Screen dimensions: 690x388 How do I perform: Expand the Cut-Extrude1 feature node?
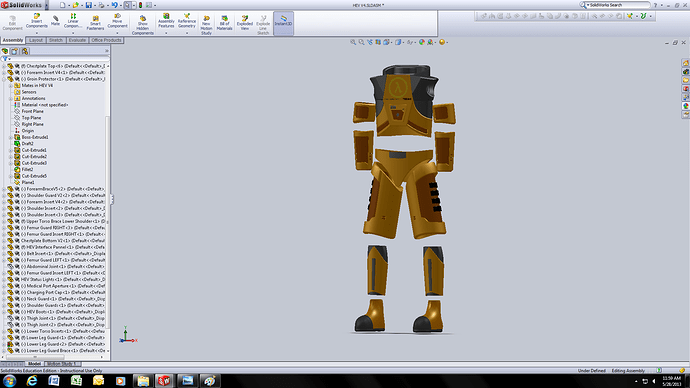(11, 150)
